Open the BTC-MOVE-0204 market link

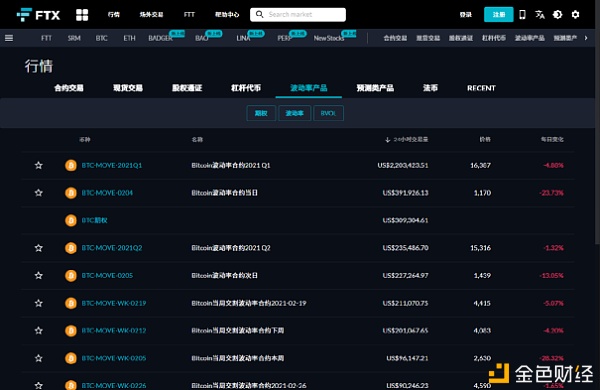(107, 193)
